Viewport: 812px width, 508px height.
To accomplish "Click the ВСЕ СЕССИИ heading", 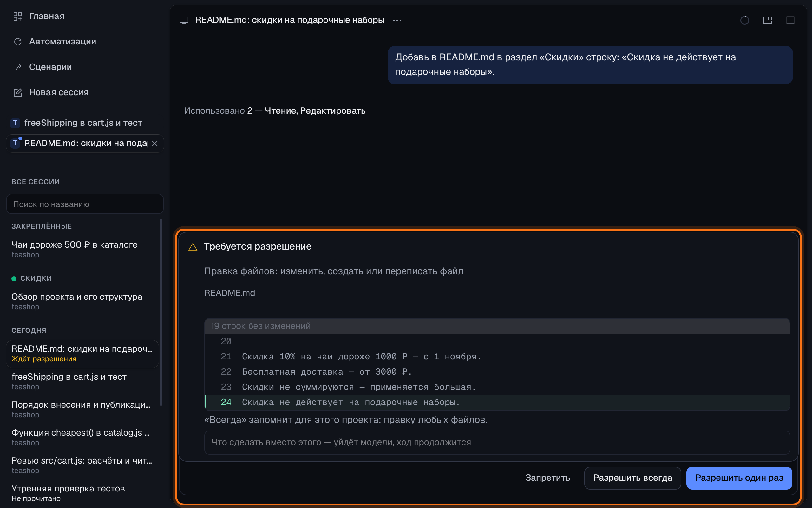I will tap(36, 182).
